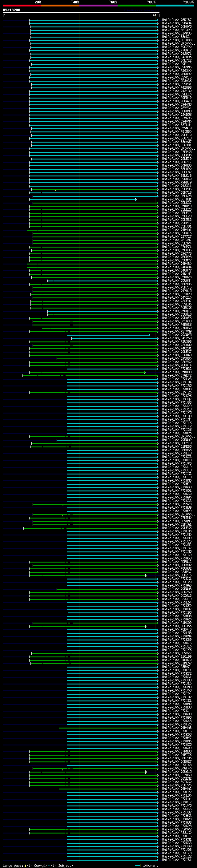
Task: Click hit label UniRef100_Q43130
Action: point(177,91)
